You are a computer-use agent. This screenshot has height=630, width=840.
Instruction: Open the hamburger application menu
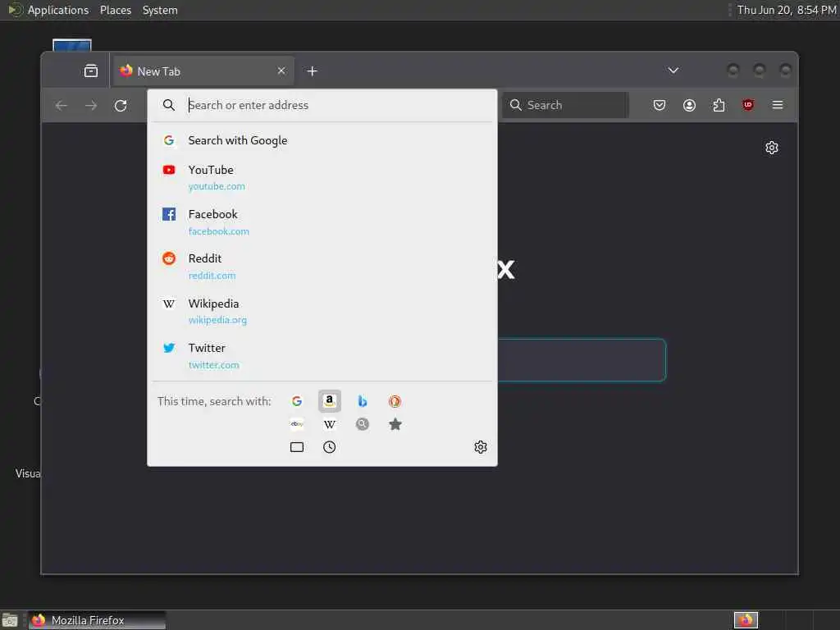(x=778, y=105)
